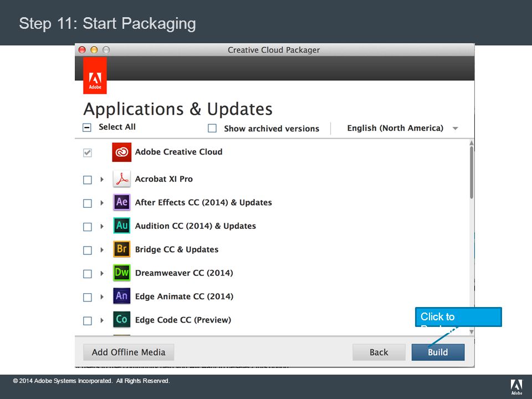Image resolution: width=532 pixels, height=399 pixels.
Task: Check the Bridge CC & Updates checkbox
Action: (x=87, y=250)
